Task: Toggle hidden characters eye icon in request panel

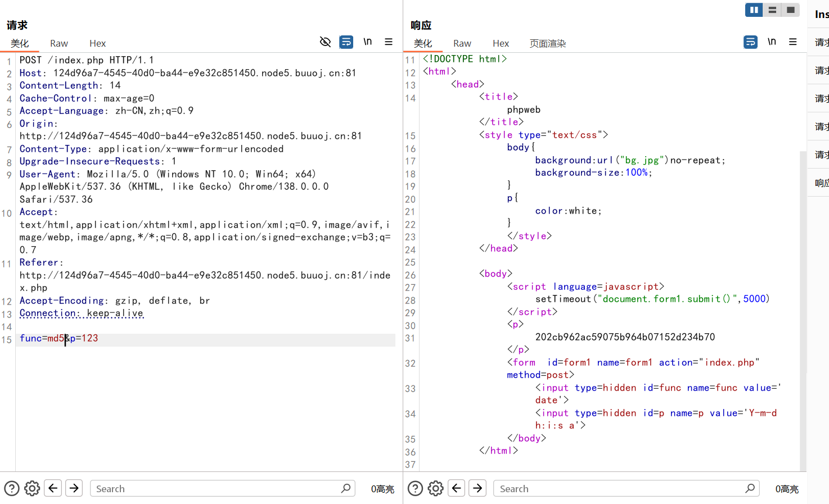Action: (325, 42)
